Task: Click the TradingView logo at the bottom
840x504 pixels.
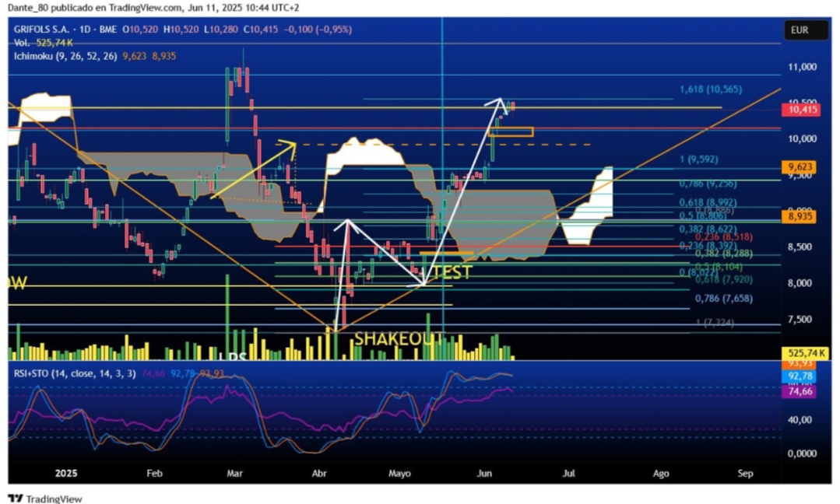Action: click(45, 499)
